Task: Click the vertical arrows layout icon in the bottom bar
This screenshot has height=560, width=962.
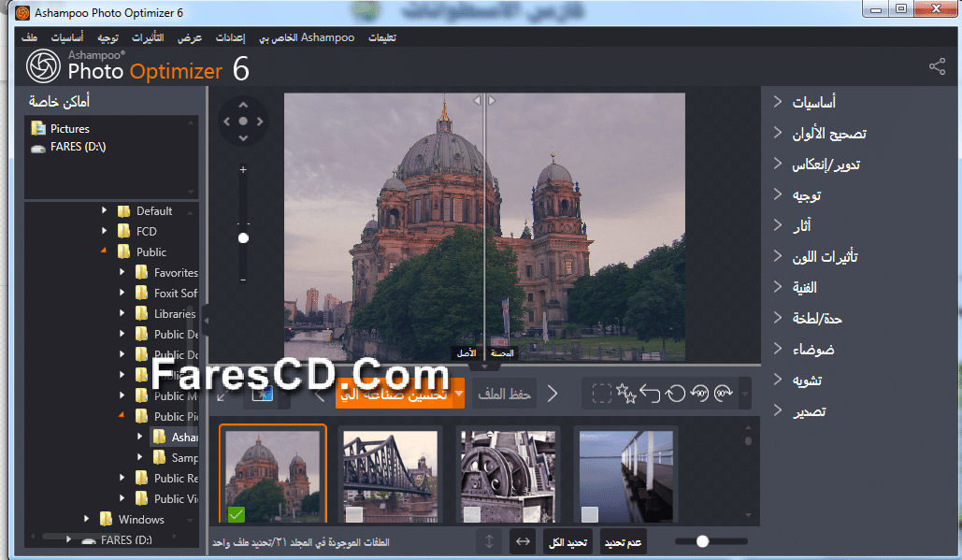Action: pos(489,541)
